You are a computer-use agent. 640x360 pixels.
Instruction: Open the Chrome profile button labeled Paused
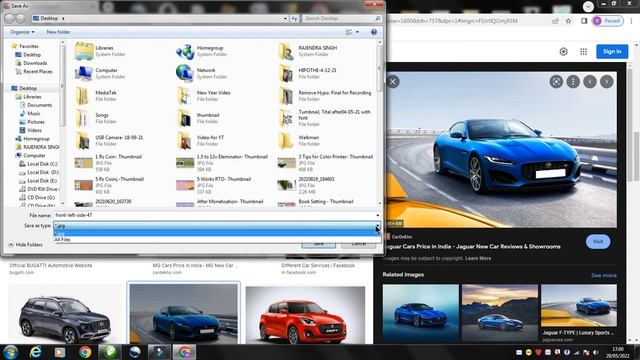click(x=608, y=21)
